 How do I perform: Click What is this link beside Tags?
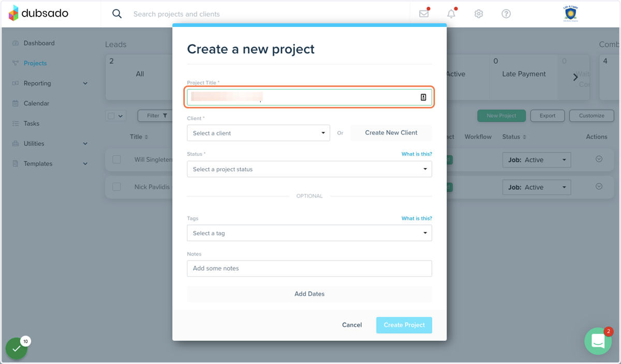tap(417, 218)
